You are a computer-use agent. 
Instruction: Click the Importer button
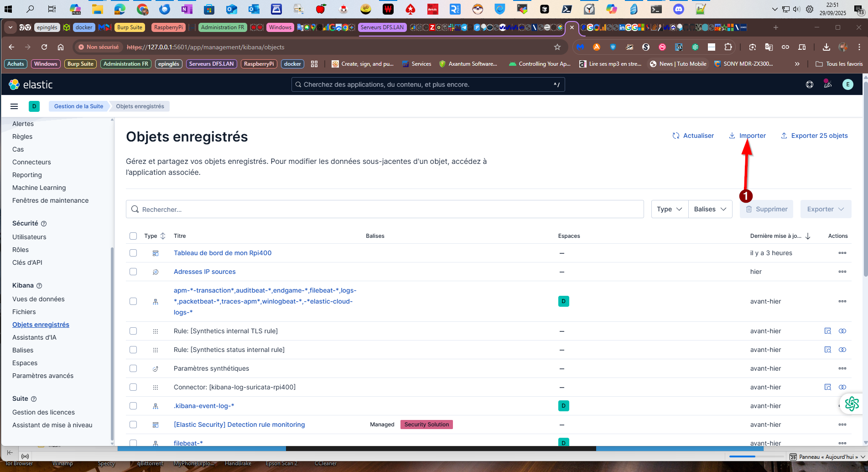click(x=747, y=136)
